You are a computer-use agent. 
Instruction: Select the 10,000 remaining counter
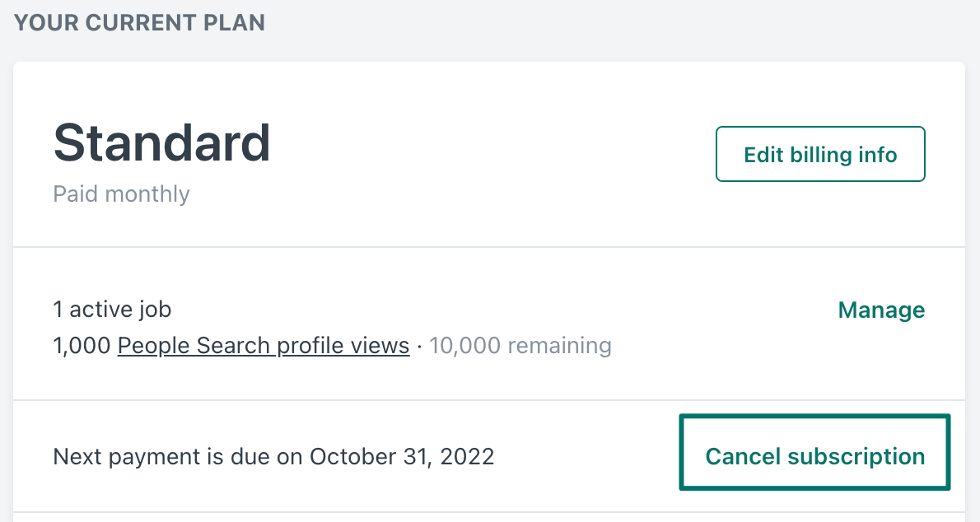520,345
